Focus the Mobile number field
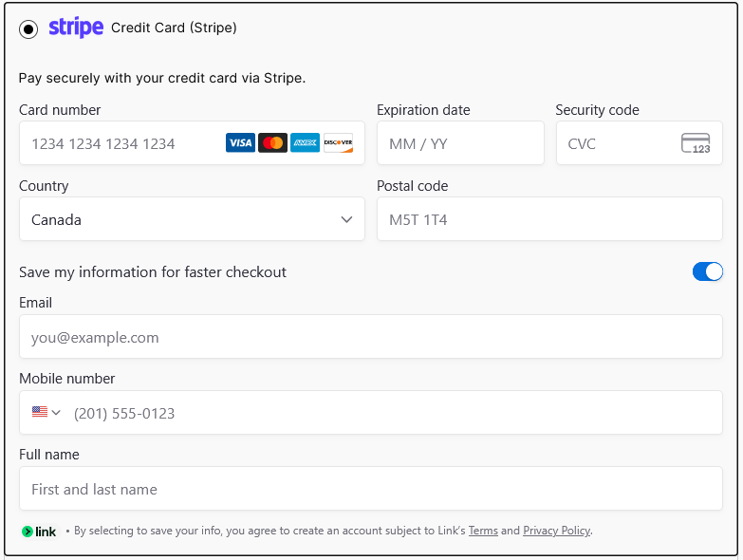The height and width of the screenshot is (560, 743). click(371, 413)
